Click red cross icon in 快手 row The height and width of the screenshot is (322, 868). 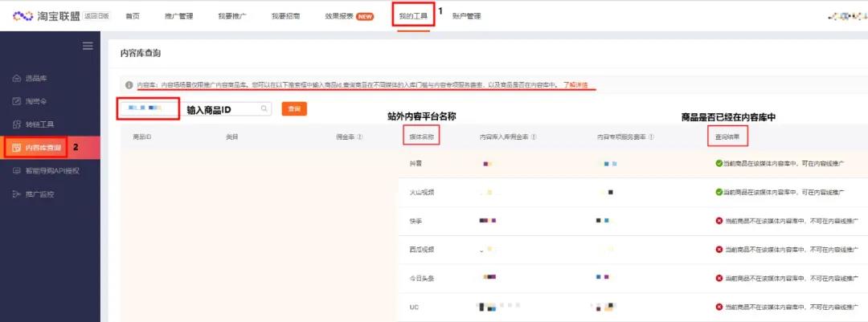coord(719,221)
